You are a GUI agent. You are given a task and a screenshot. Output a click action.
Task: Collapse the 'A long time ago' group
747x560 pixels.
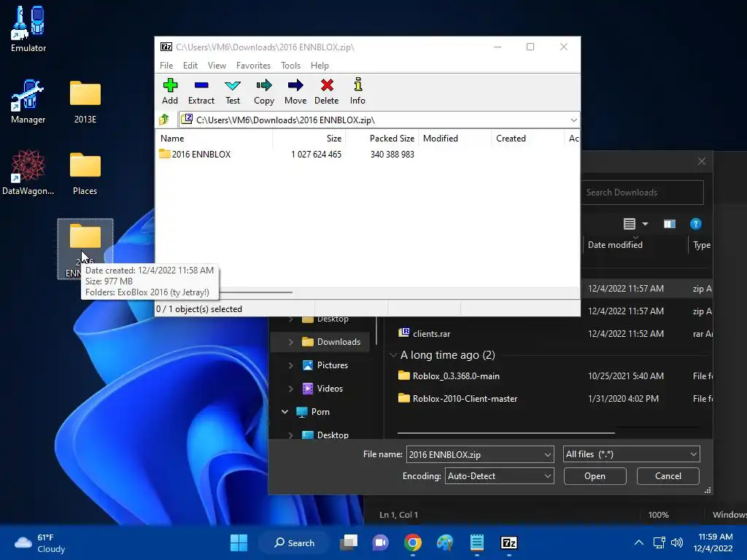[393, 355]
